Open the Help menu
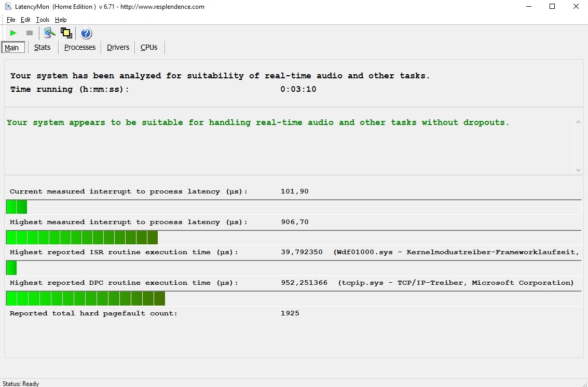588x387 pixels. (61, 20)
